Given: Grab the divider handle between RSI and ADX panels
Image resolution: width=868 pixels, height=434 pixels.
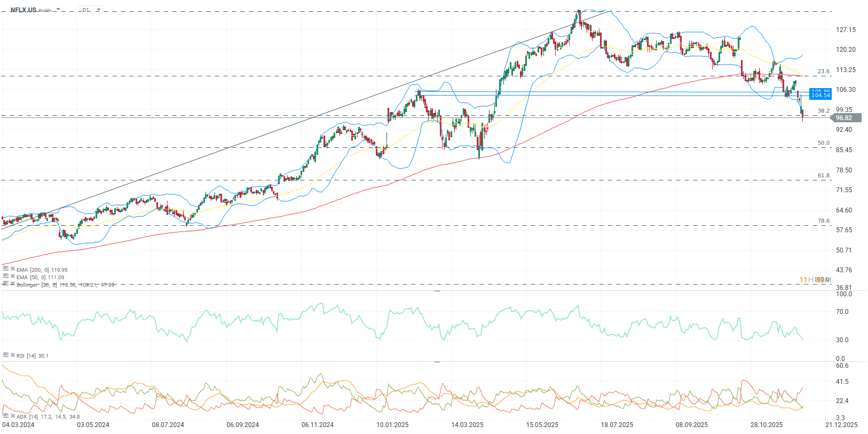Looking at the screenshot, I should (x=437, y=361).
